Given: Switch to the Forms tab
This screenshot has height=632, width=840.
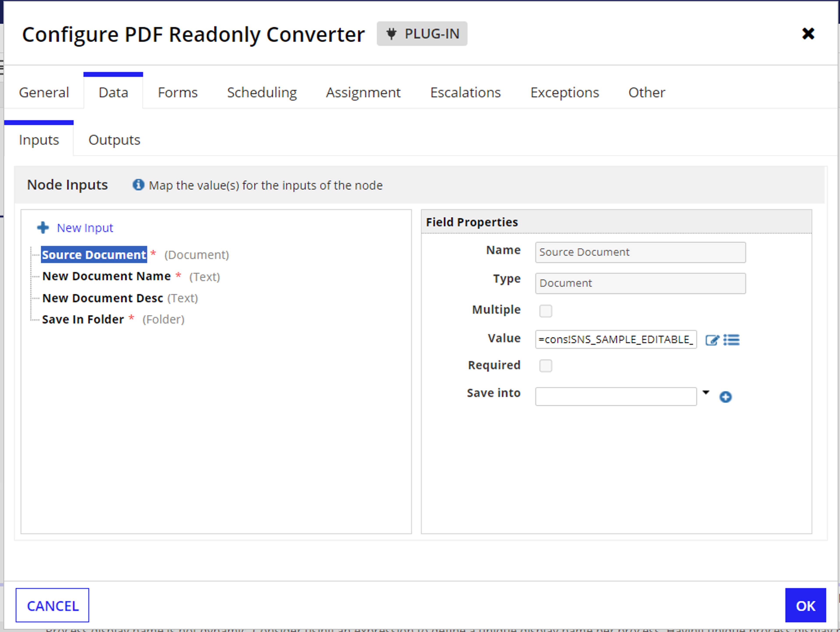Looking at the screenshot, I should (178, 93).
